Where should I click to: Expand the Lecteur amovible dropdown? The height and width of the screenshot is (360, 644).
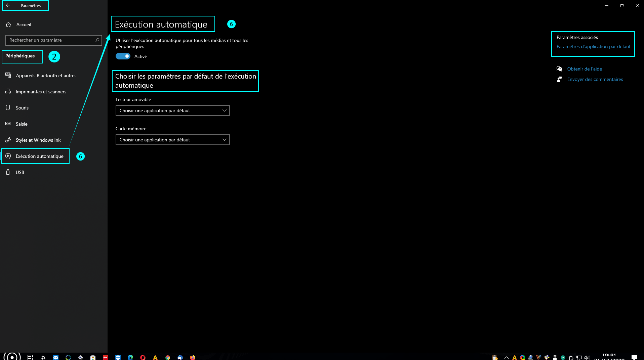(172, 110)
